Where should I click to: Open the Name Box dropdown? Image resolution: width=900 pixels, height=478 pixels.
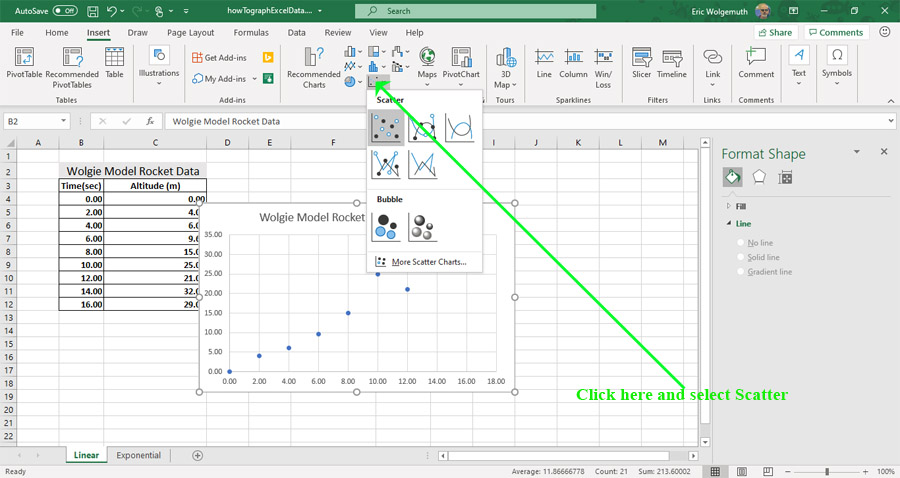(64, 121)
